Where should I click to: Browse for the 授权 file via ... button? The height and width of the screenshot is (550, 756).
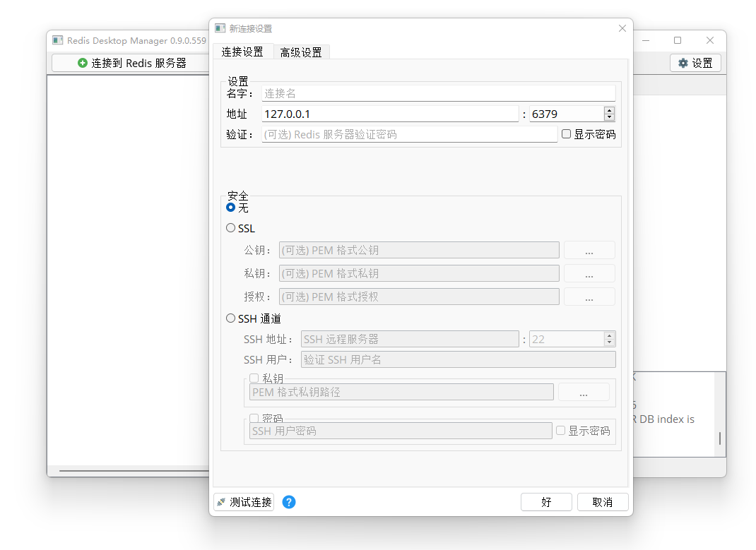[x=589, y=297]
